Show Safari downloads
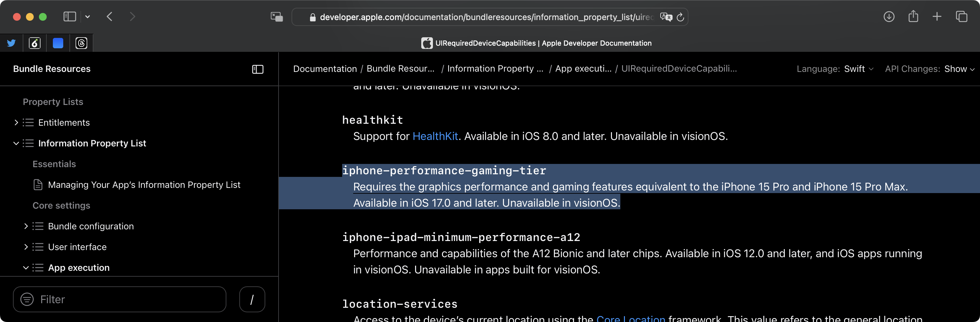 coord(889,17)
